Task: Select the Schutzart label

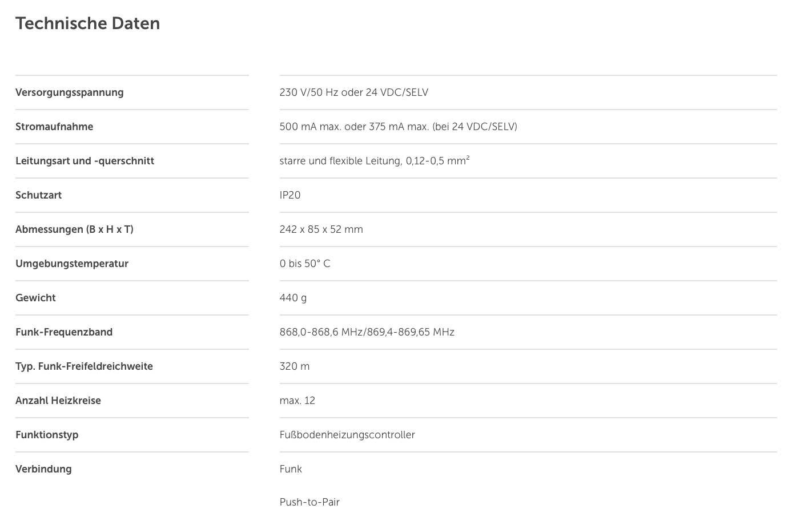Action: coord(39,195)
